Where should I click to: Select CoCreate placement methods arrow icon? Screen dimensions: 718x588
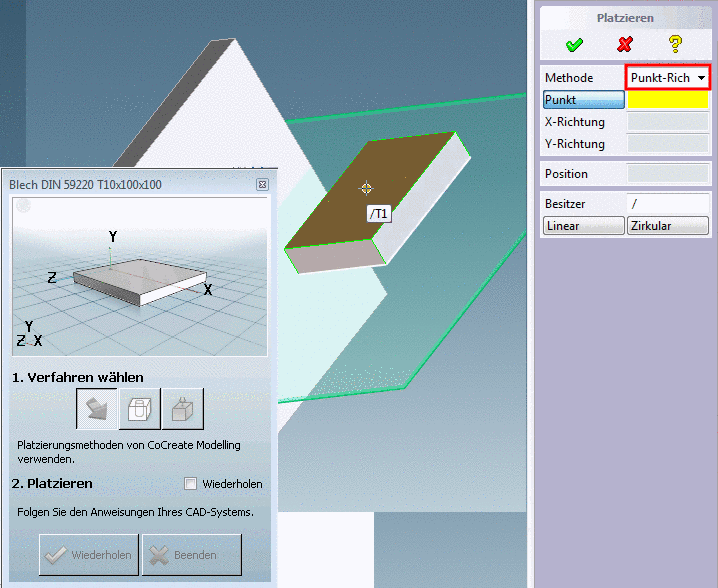point(97,408)
